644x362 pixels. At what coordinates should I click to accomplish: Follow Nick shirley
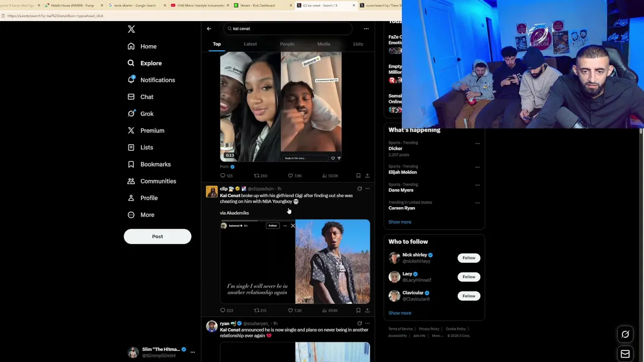tap(469, 258)
